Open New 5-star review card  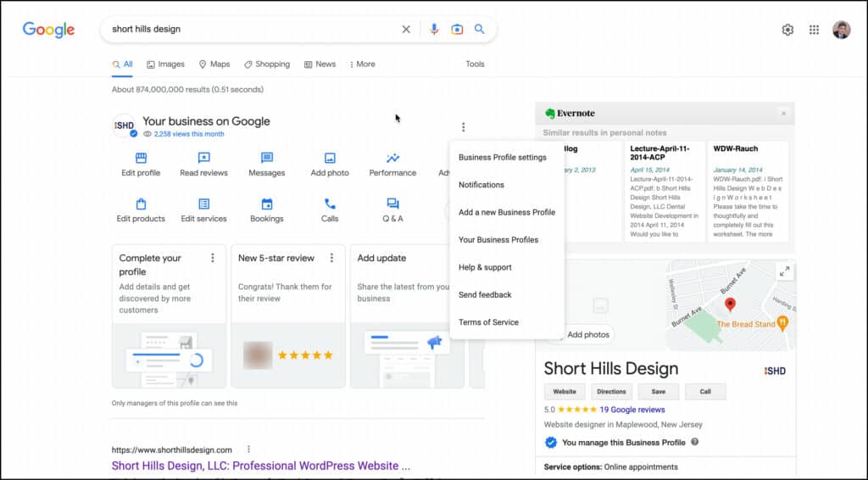pyautogui.click(x=288, y=316)
